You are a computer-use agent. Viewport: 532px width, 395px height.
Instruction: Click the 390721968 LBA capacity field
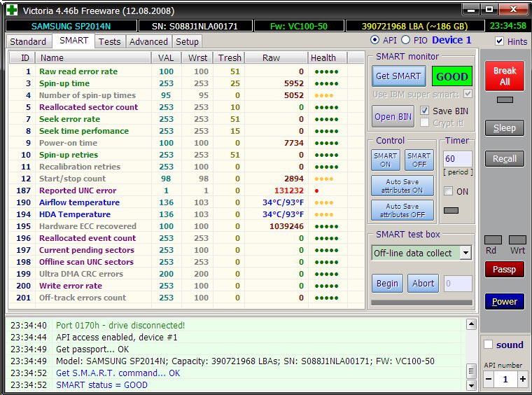tap(414, 26)
